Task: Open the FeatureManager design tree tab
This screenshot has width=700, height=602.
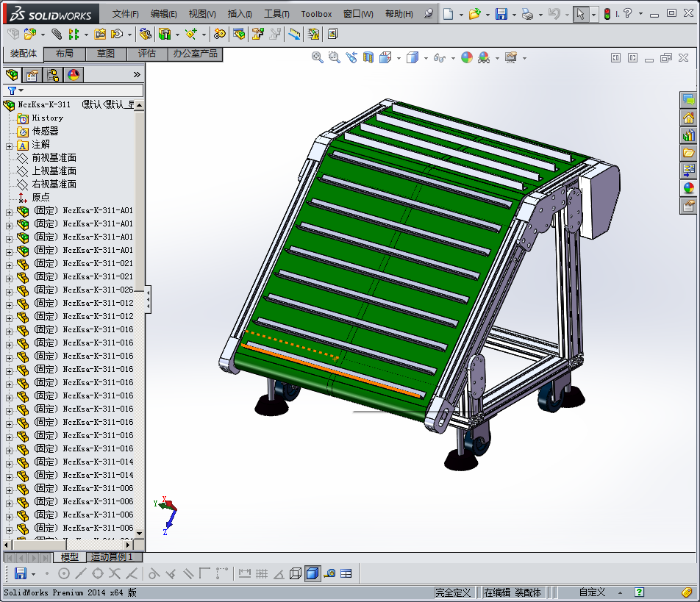Action: point(12,74)
